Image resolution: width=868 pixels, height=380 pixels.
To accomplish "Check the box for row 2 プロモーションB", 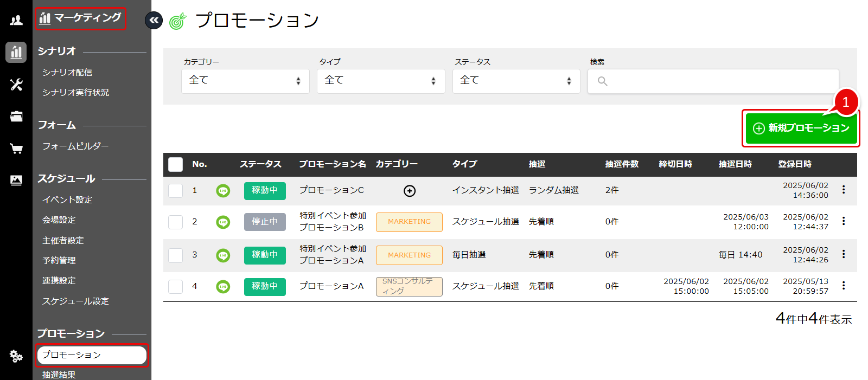I will click(176, 222).
